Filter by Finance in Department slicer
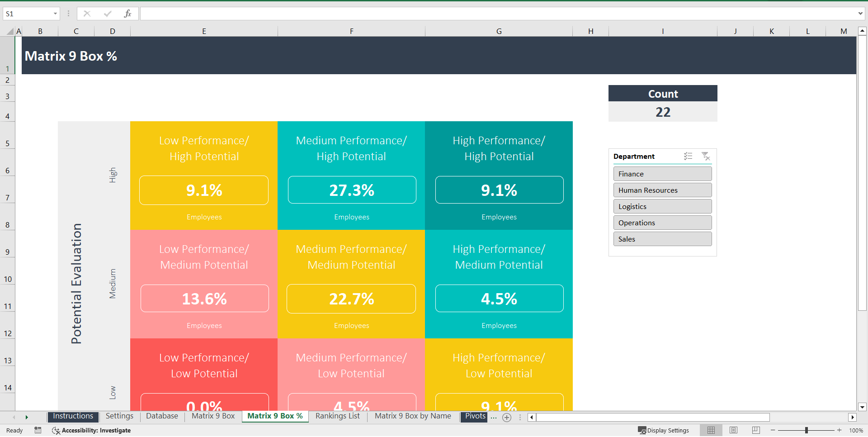 point(662,174)
